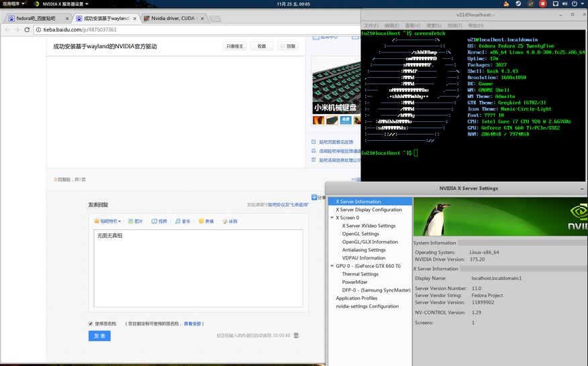
Task: Click the power icon in top bar
Action: pyautogui.click(x=575, y=4)
